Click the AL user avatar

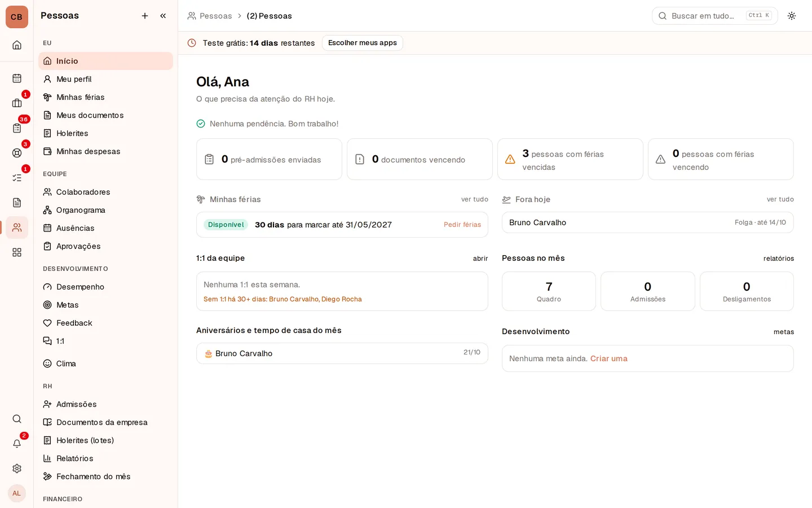pos(17,493)
